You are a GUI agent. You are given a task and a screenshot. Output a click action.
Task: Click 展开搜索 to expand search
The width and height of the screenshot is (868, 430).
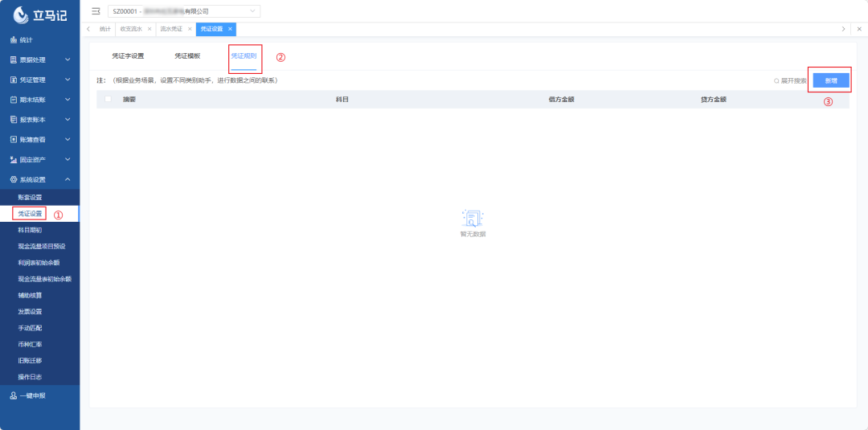(791, 81)
